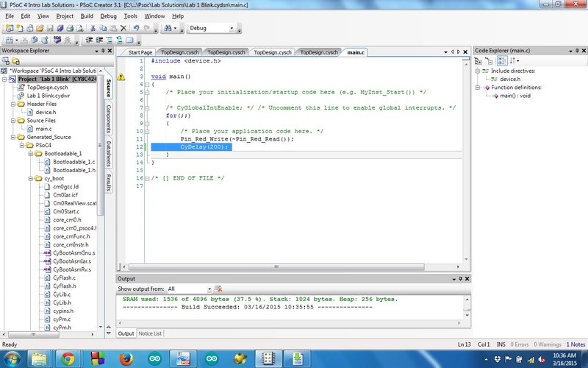Click the Open file folder icon

40,28
